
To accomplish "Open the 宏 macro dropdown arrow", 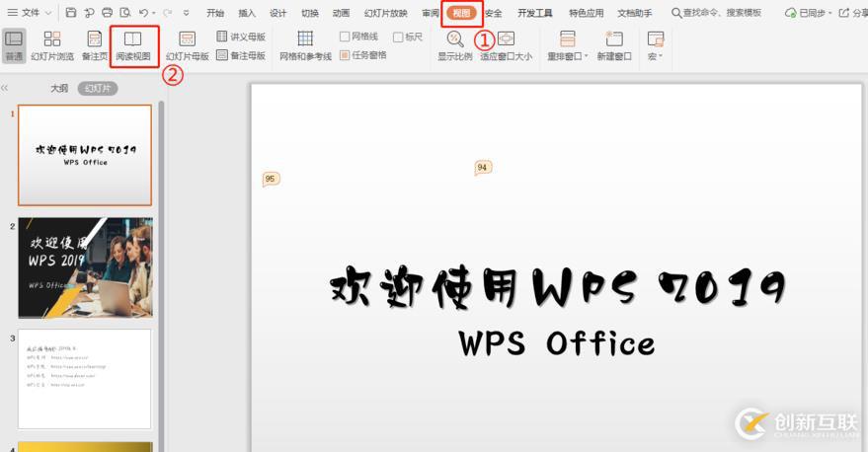I will pyautogui.click(x=661, y=56).
